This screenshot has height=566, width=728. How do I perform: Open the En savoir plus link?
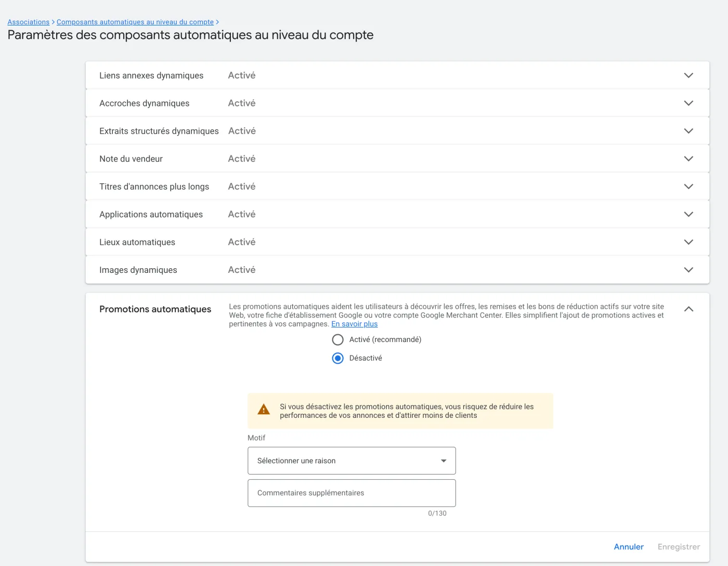(x=355, y=324)
